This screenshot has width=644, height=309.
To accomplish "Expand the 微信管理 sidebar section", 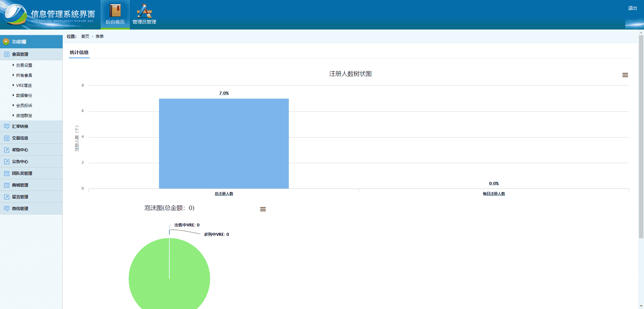I will (x=20, y=209).
